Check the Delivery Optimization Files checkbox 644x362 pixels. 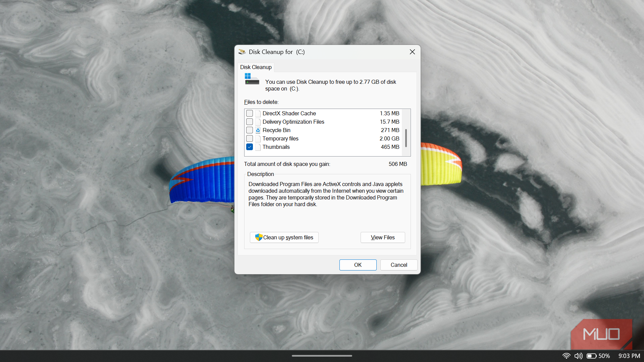click(x=250, y=122)
